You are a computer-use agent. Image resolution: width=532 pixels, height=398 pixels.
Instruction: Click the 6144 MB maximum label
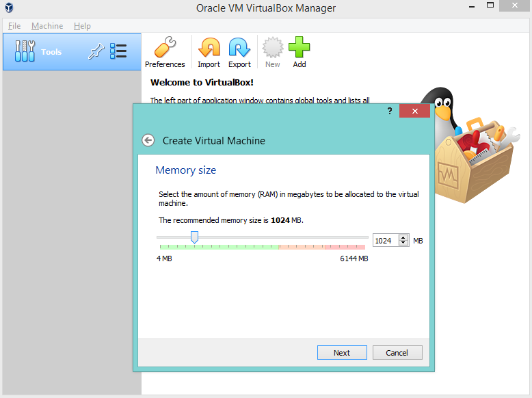point(354,258)
